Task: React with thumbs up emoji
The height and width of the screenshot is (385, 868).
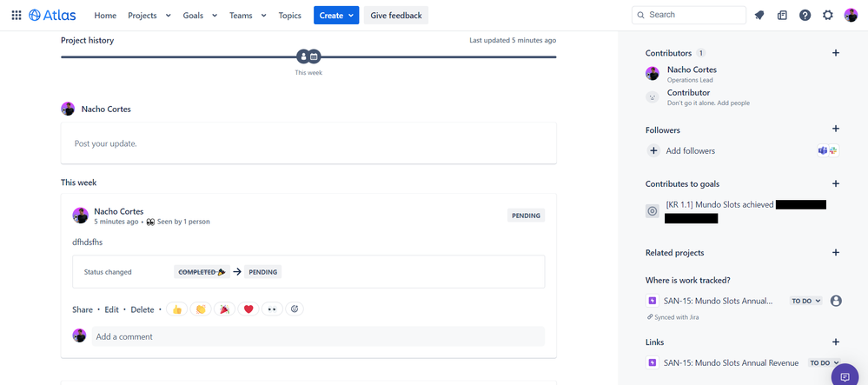Action: pos(177,309)
